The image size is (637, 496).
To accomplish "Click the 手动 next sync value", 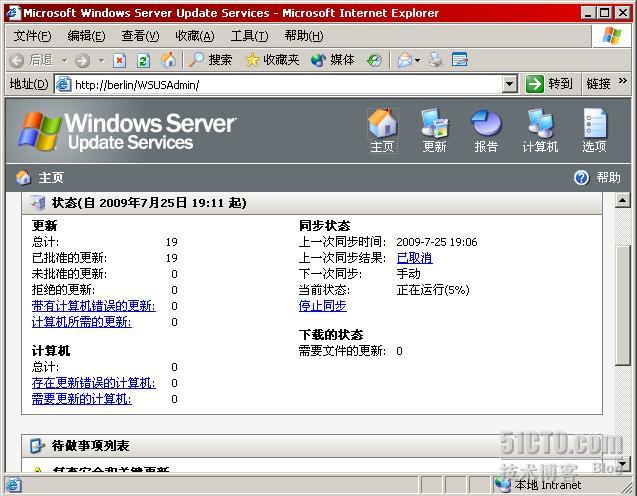I will 409,273.
